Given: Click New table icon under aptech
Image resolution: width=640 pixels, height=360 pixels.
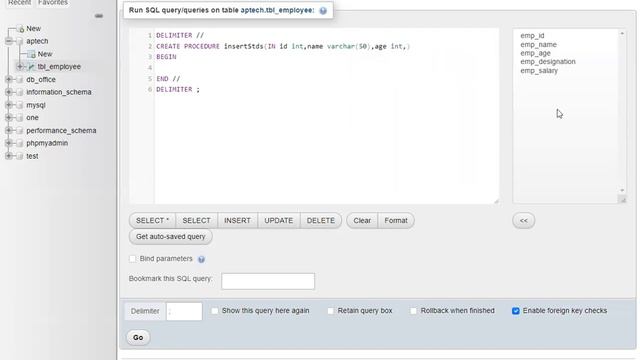Looking at the screenshot, I should (x=31, y=54).
